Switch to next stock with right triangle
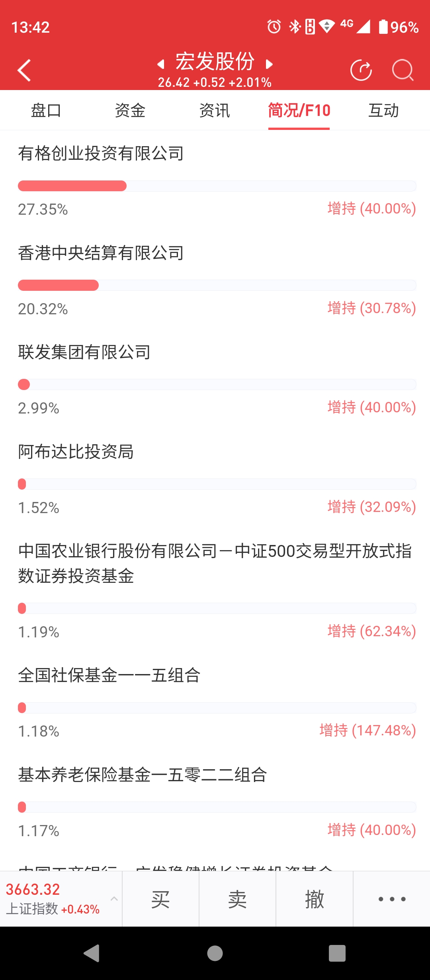Screen dimensions: 430x980 [x=269, y=64]
